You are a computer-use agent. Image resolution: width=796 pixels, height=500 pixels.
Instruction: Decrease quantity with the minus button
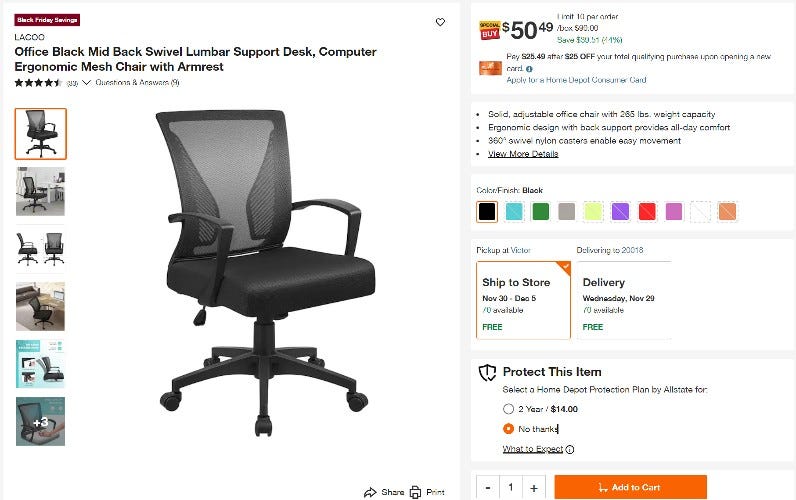488,488
